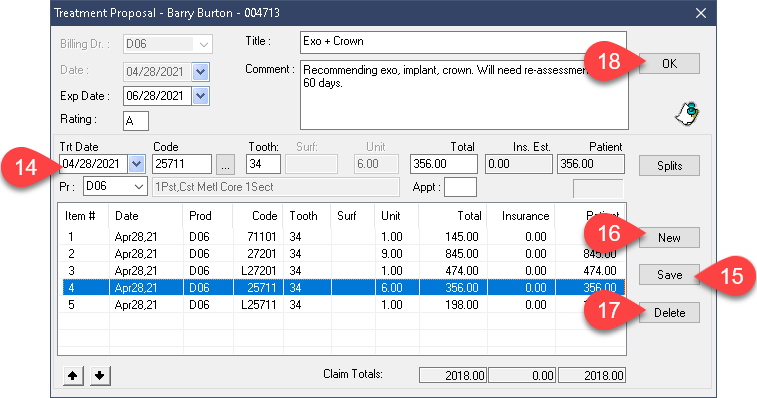Click the Total field showing 356.00
The image size is (757, 398).
(x=444, y=164)
